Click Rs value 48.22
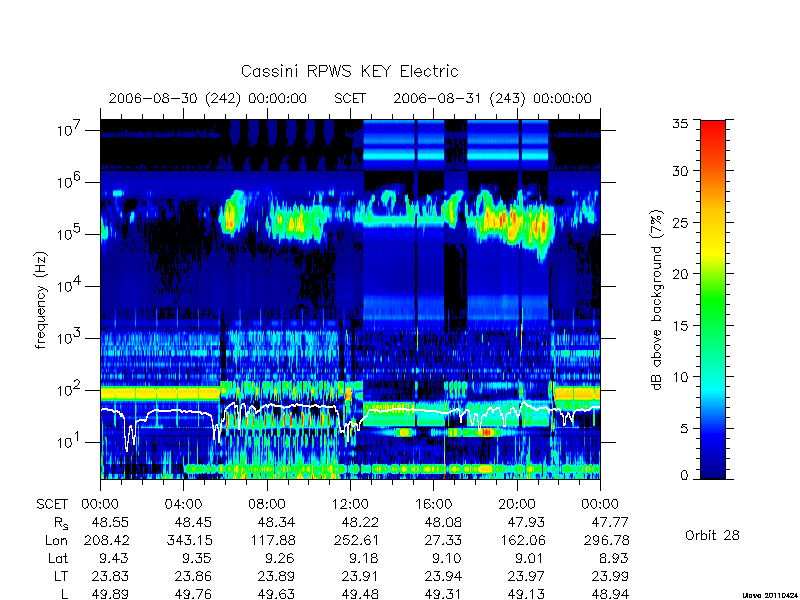The image size is (800, 600). 360,522
